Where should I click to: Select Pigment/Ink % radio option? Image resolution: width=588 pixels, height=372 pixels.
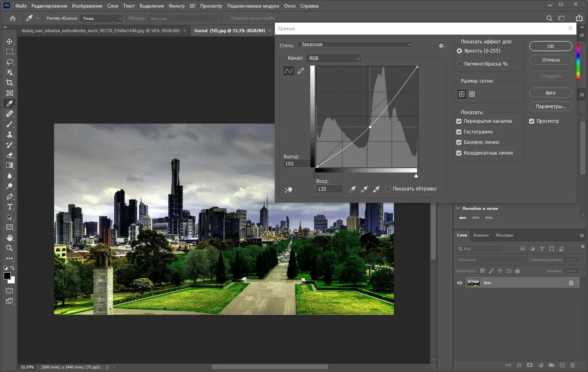pyautogui.click(x=459, y=64)
